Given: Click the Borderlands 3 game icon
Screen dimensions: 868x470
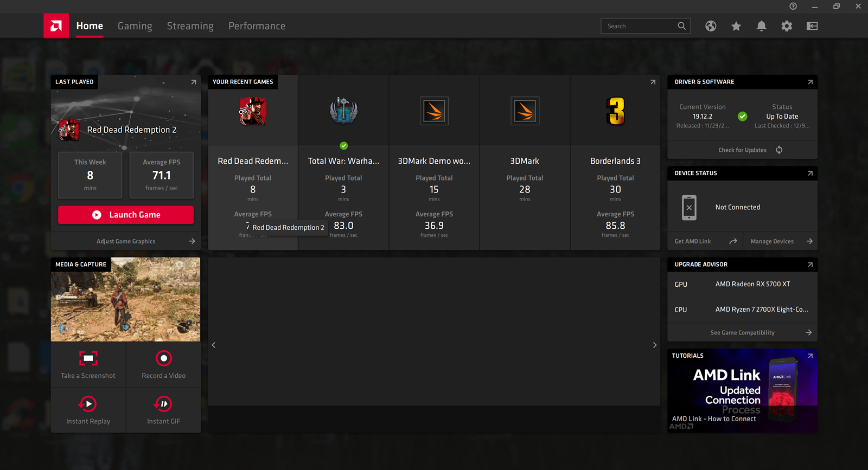Looking at the screenshot, I should [x=615, y=111].
